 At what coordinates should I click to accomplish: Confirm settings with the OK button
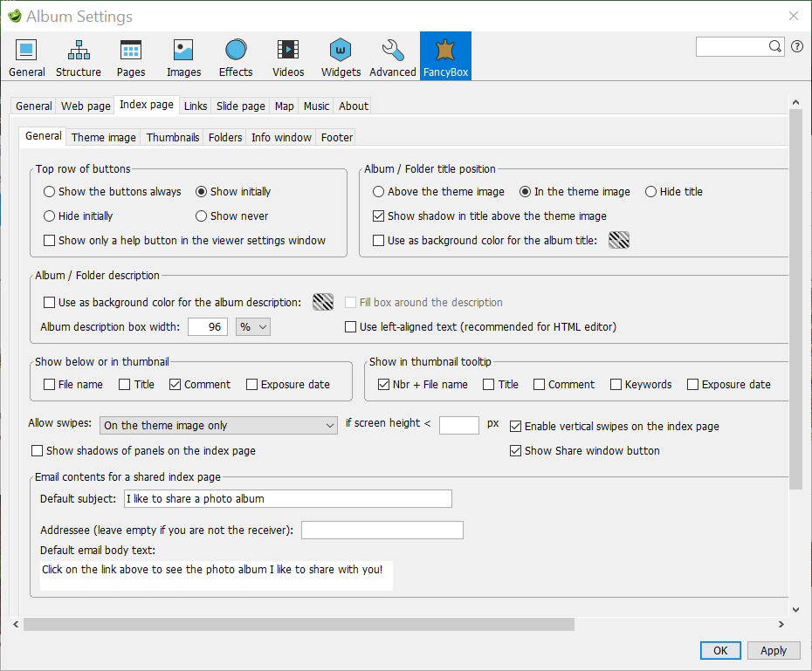pyautogui.click(x=719, y=650)
